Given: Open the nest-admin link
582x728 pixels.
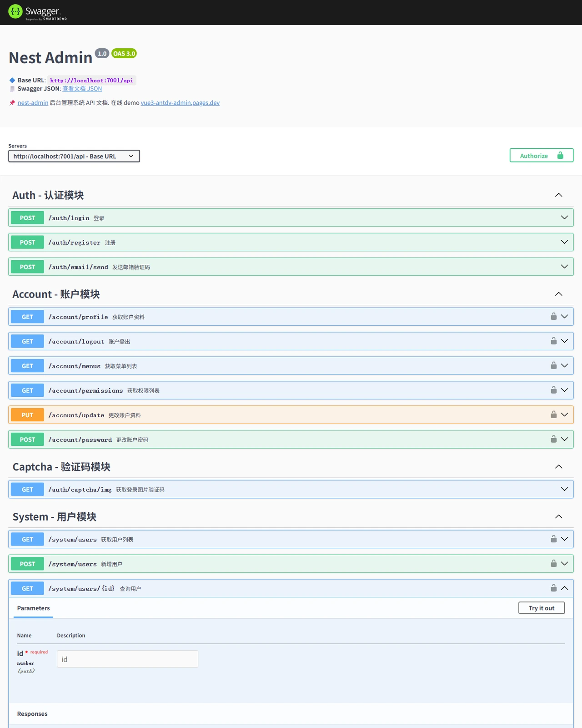Looking at the screenshot, I should click(x=33, y=103).
